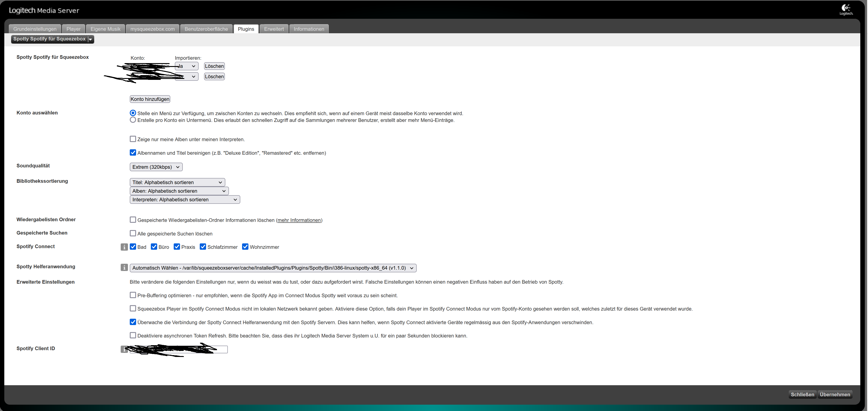Open the Spotty plugin selector arrow

[90, 39]
